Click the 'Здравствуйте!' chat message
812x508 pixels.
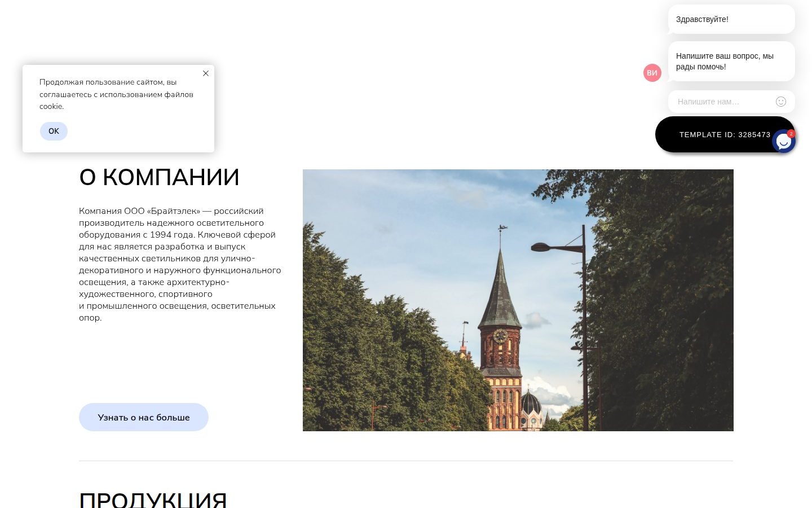(731, 19)
